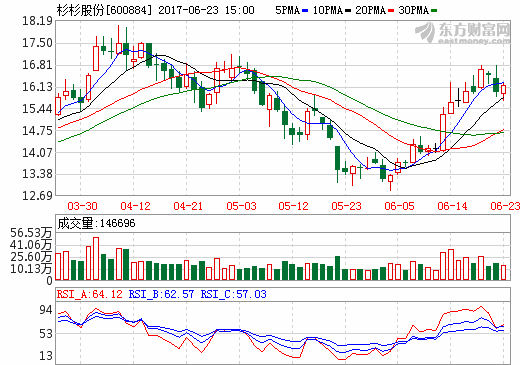Click the 20PMA legend label
Viewport: 520px width, 365px height.
tap(370, 10)
